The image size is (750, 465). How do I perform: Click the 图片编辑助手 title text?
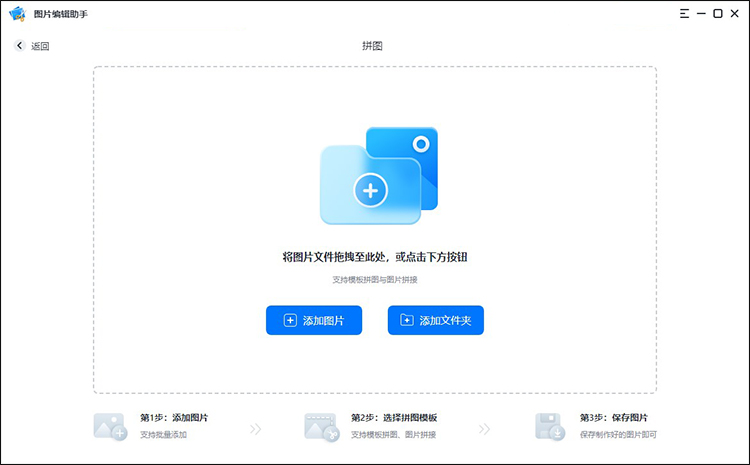click(61, 14)
